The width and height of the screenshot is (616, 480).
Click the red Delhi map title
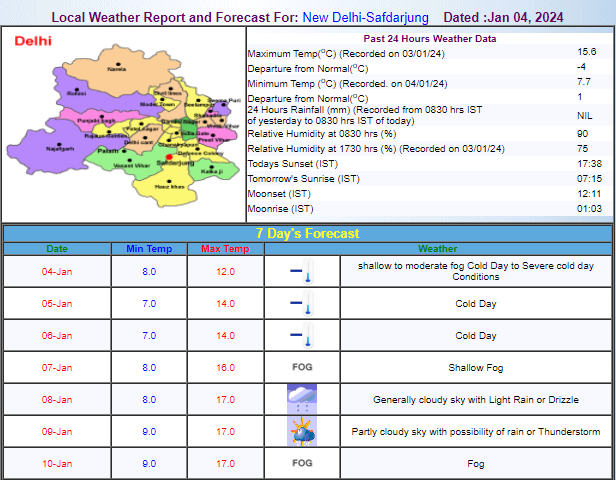click(x=33, y=41)
